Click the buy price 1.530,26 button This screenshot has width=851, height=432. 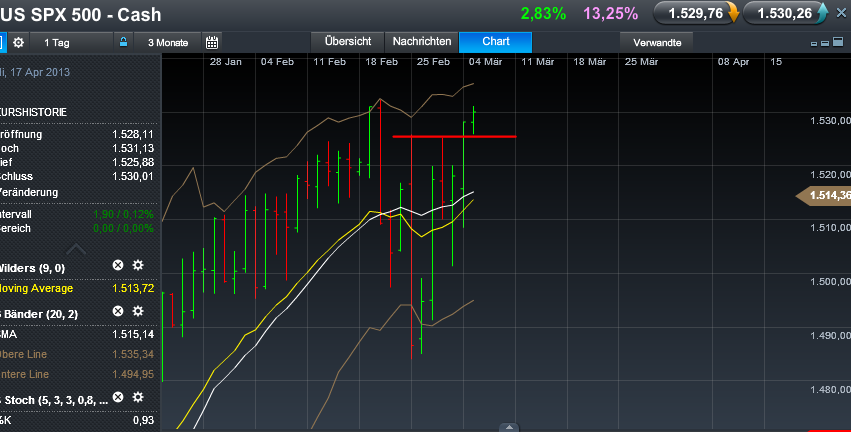click(x=785, y=14)
